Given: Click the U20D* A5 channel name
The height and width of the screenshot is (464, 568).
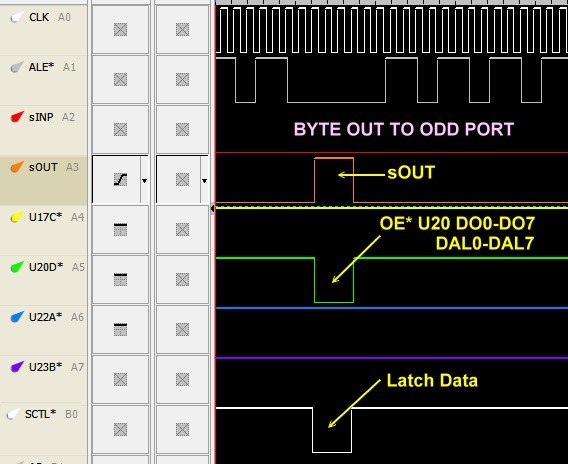Looking at the screenshot, I should click(x=46, y=267).
